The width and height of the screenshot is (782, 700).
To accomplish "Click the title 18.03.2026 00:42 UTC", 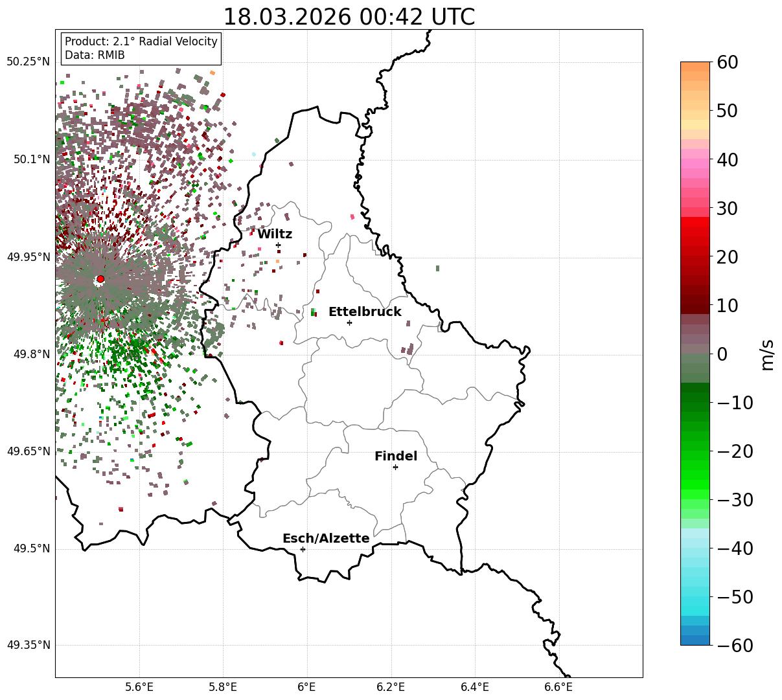I will click(x=349, y=17).
